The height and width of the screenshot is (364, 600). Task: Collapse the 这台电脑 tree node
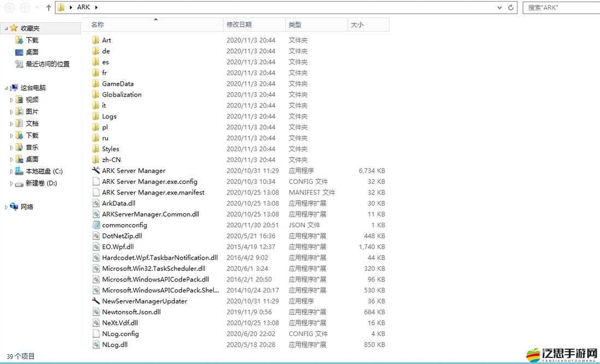(x=6, y=88)
